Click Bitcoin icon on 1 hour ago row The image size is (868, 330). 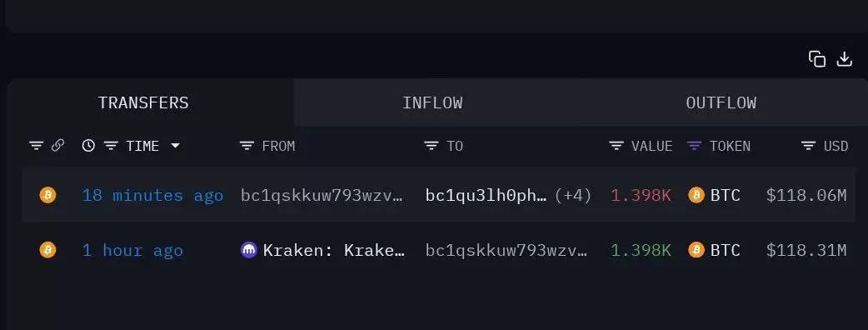pos(47,250)
